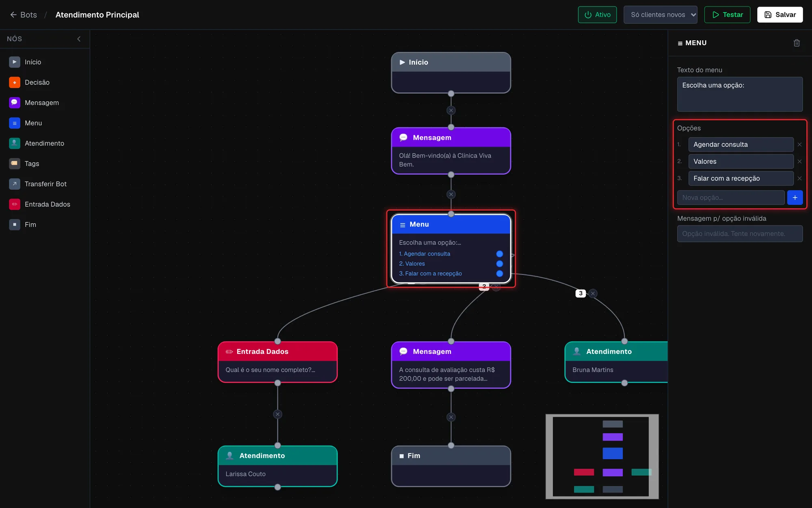Remove the Falar com a recepção option

pyautogui.click(x=799, y=178)
